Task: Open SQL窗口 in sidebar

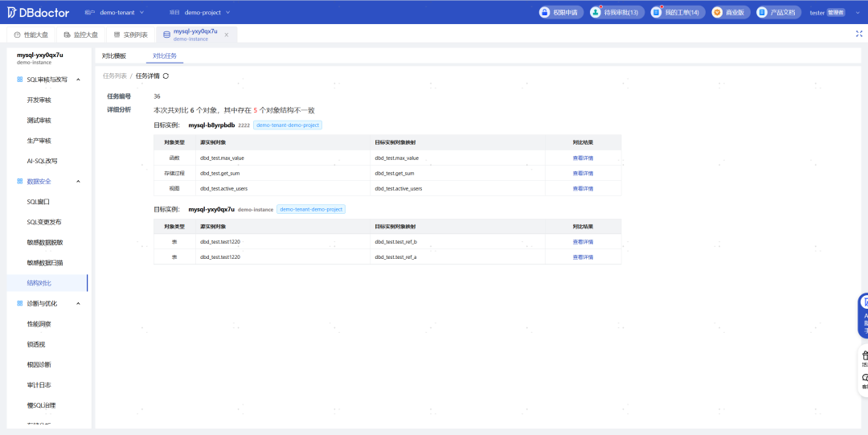Action: pyautogui.click(x=39, y=202)
